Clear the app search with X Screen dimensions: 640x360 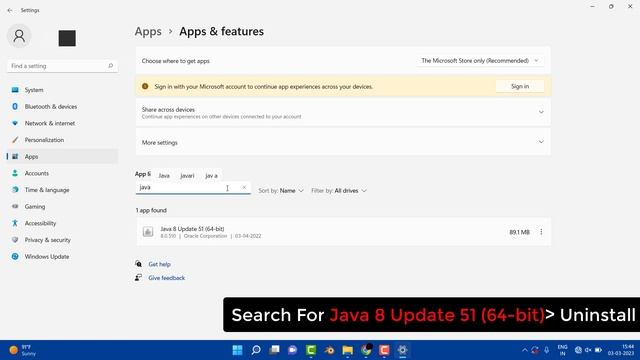tap(244, 187)
